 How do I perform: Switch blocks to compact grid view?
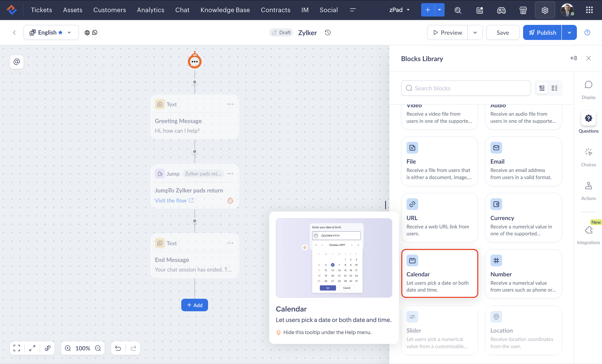pos(554,88)
